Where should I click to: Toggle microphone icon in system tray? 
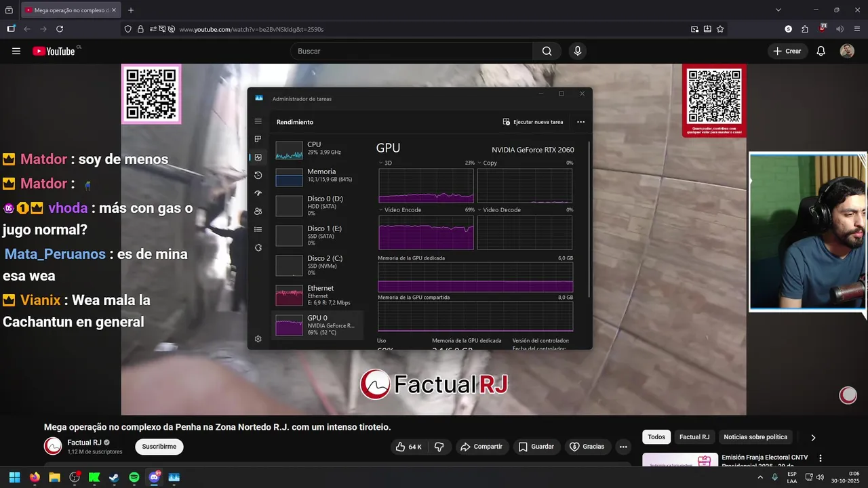coord(774,477)
